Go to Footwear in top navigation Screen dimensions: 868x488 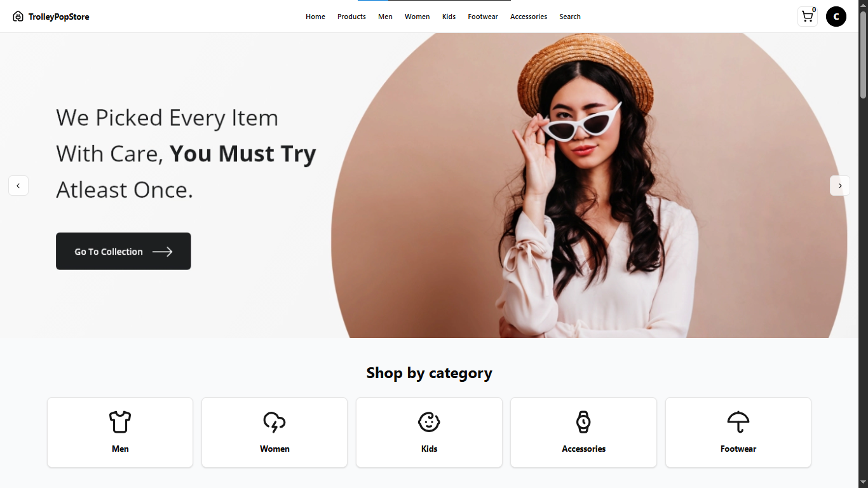483,17
